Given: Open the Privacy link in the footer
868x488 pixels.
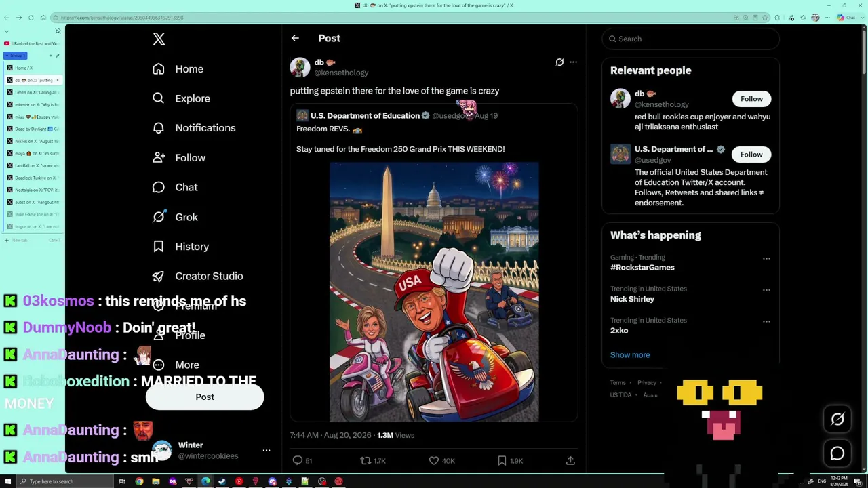Looking at the screenshot, I should pos(647,383).
